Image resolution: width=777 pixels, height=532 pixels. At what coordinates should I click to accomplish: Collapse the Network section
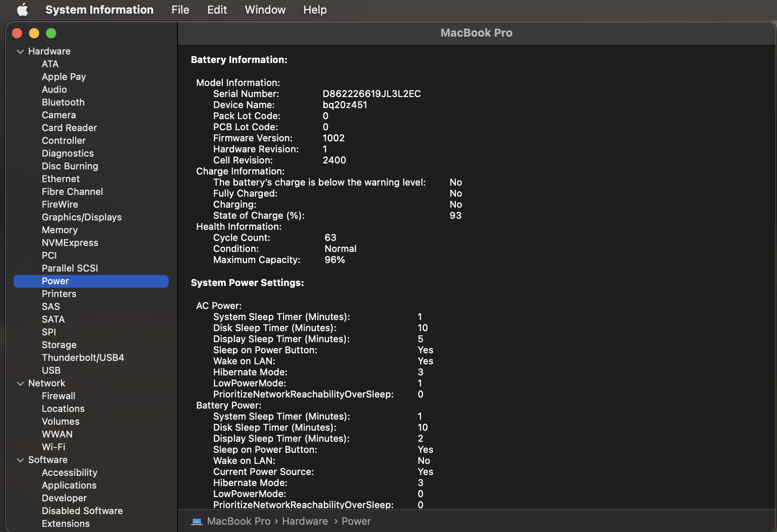pyautogui.click(x=20, y=383)
